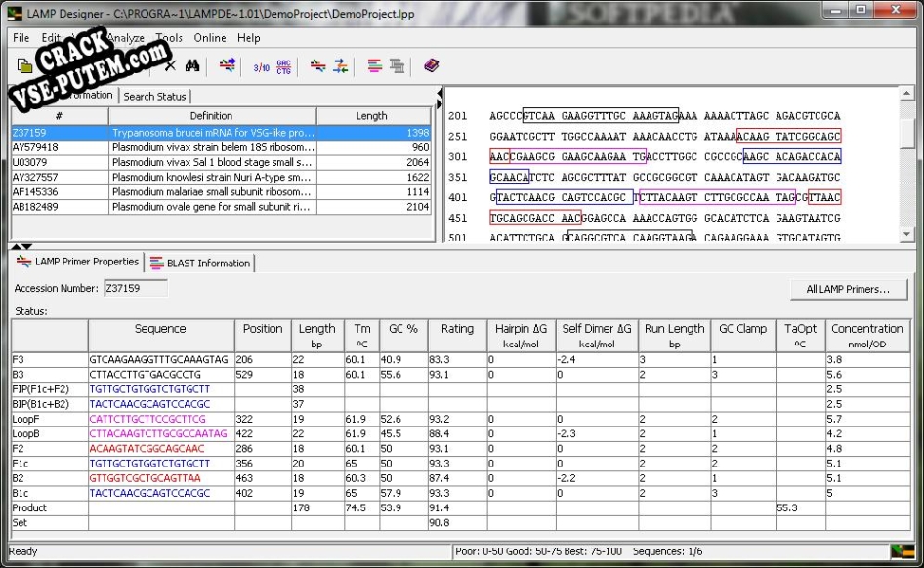Click the opposing arrows primer icon
Viewport: 924px width, 568px height.
coord(341,66)
